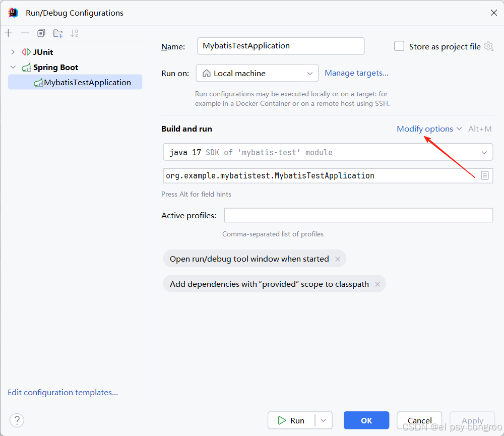Click the Spring Boot category icon
Screen dimensions: 504x436
coord(26,68)
